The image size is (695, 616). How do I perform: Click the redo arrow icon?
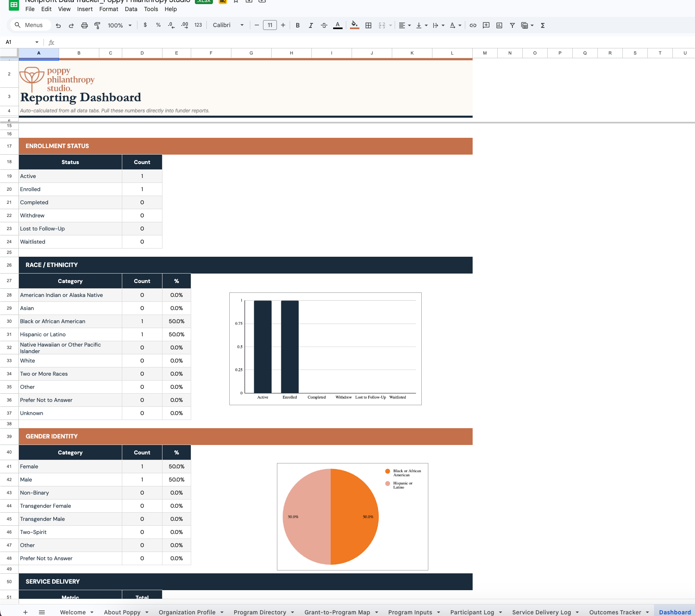click(x=71, y=25)
